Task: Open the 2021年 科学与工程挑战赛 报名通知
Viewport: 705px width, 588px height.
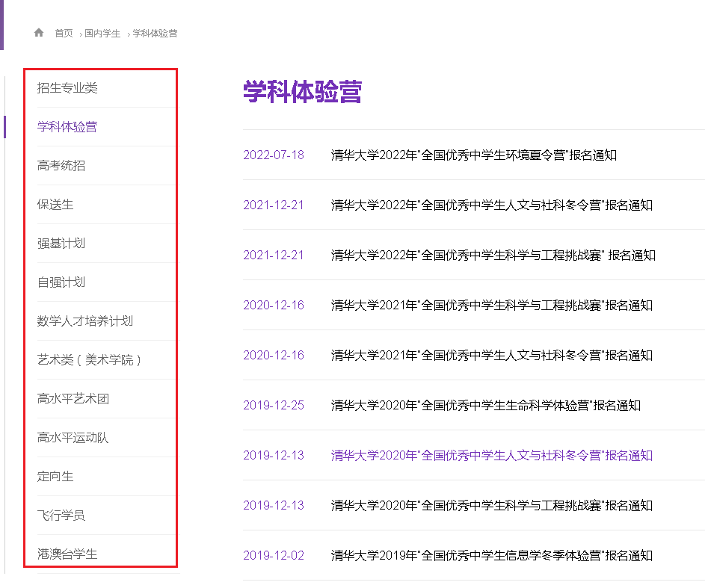Action: point(492,306)
